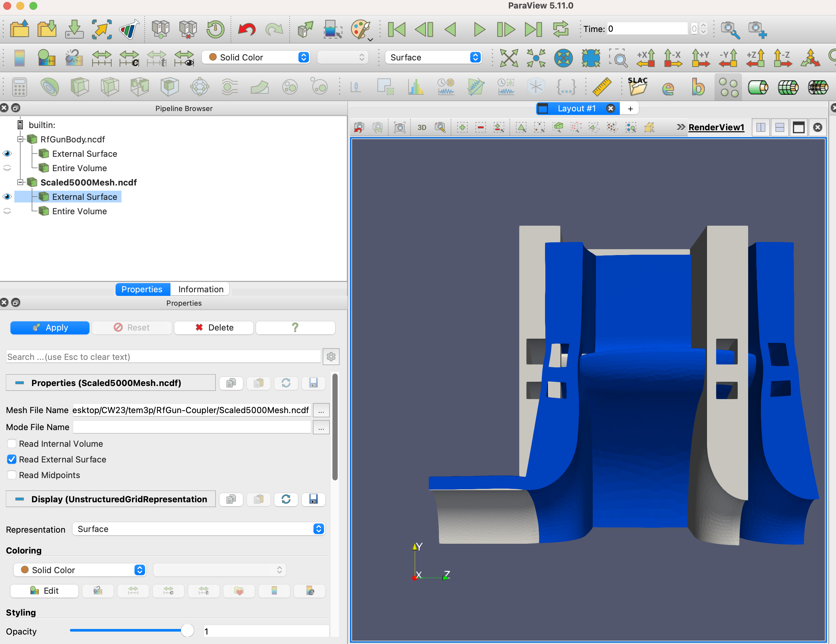Image resolution: width=836 pixels, height=644 pixels.
Task: Click the Glyph filter icon
Action: click(x=200, y=87)
